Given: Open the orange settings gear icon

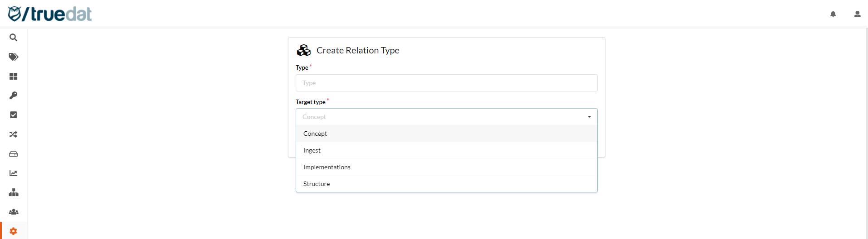Looking at the screenshot, I should [14, 231].
